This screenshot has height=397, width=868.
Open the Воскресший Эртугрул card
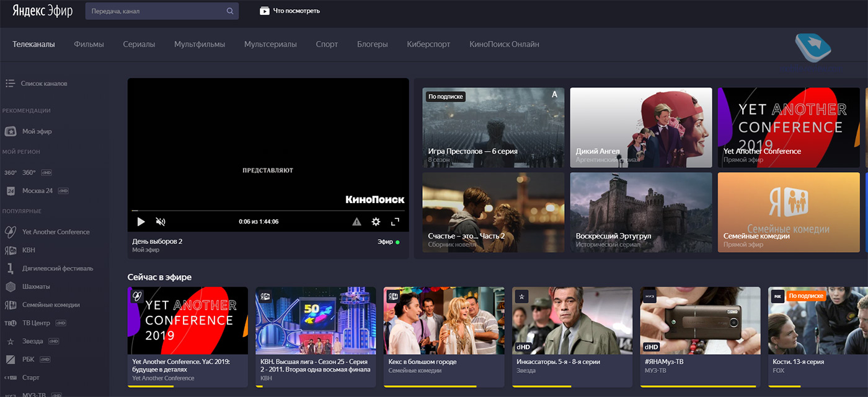(641, 212)
